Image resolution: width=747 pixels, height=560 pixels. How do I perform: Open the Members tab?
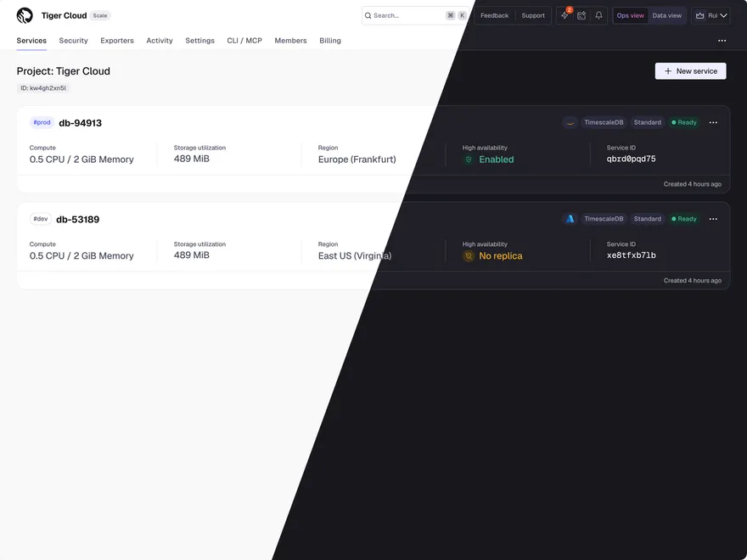tap(290, 41)
